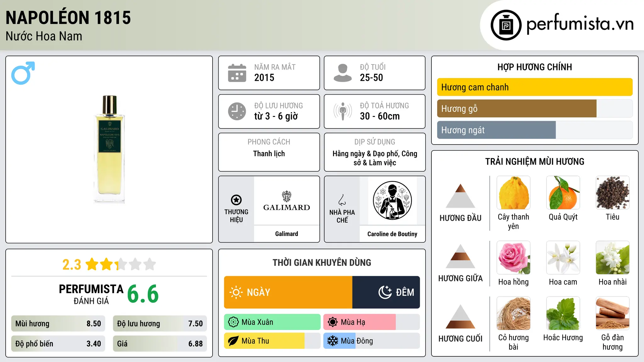This screenshot has height=362, width=644.
Task: Click the sun icon in the Ngày bar
Action: [236, 292]
